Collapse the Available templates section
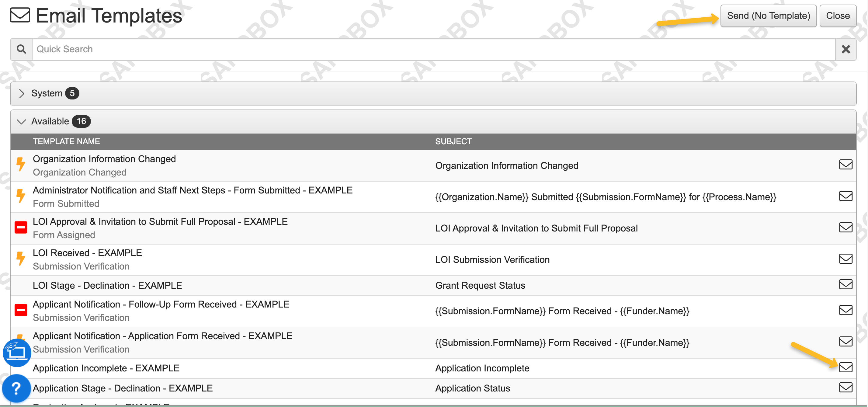 click(22, 122)
